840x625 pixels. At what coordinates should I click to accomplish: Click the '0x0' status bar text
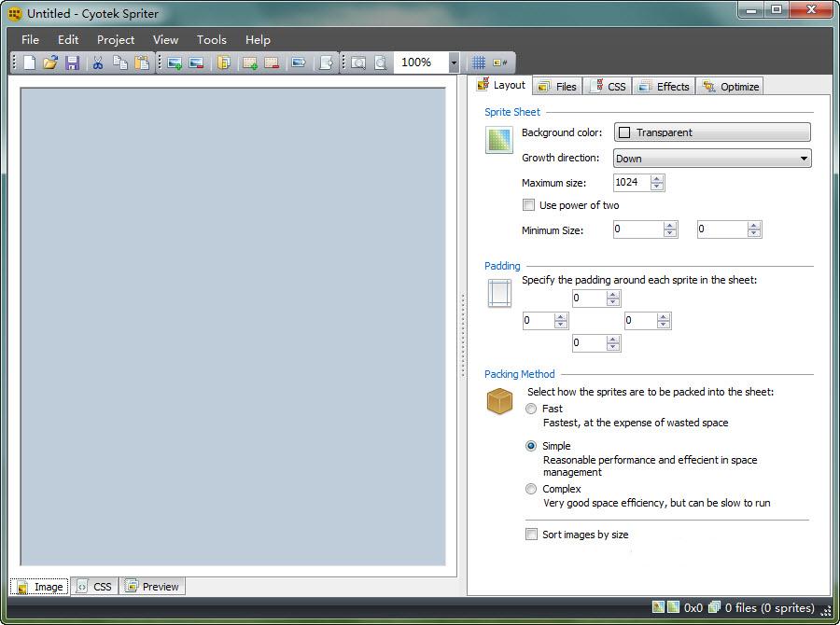coord(693,608)
